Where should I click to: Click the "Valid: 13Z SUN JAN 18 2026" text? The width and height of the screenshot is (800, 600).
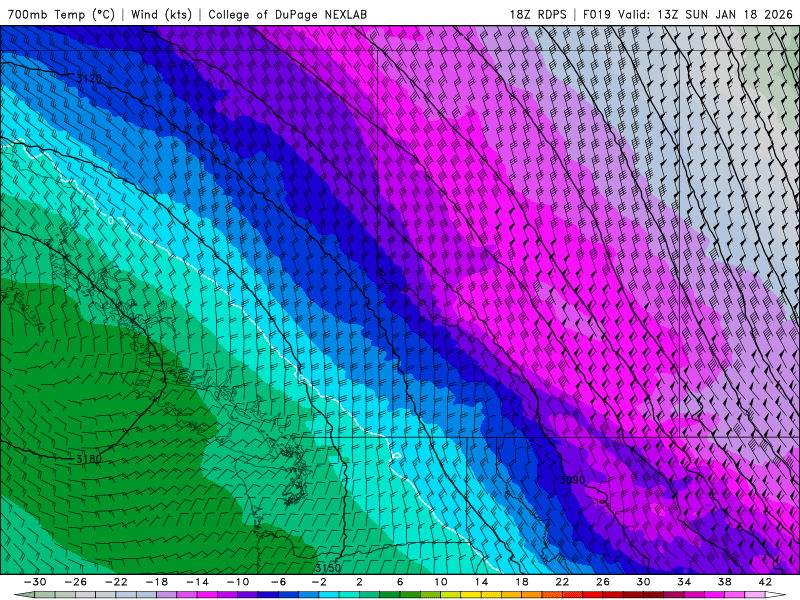point(705,14)
